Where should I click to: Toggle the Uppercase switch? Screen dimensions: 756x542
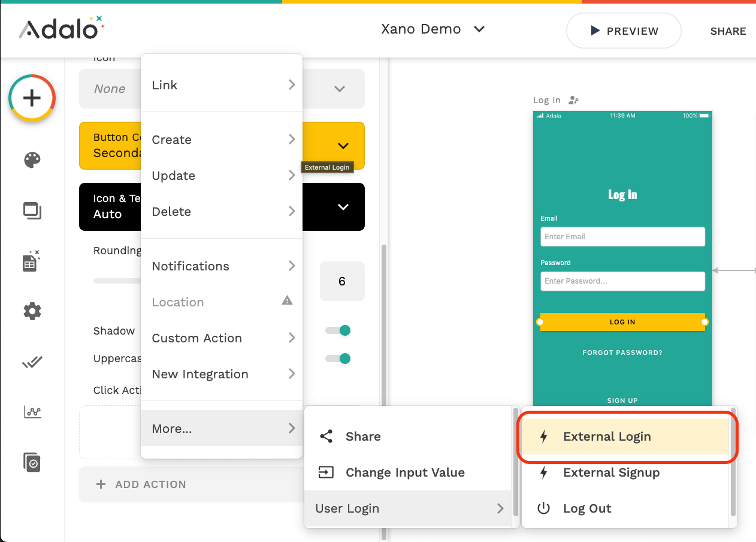click(x=338, y=359)
